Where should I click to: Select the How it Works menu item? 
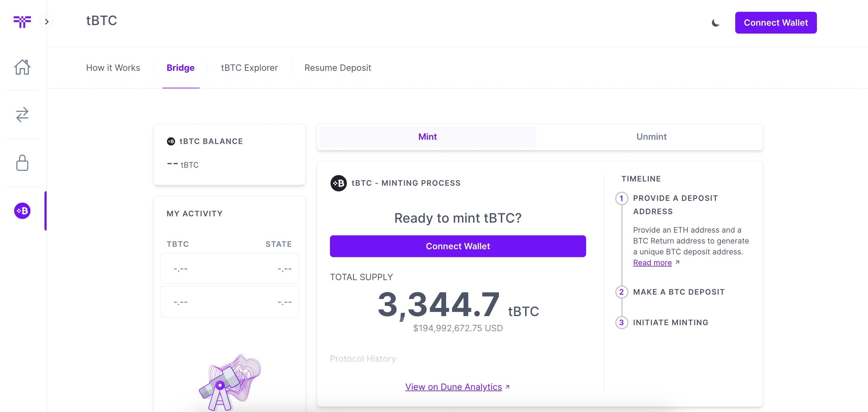pos(113,67)
